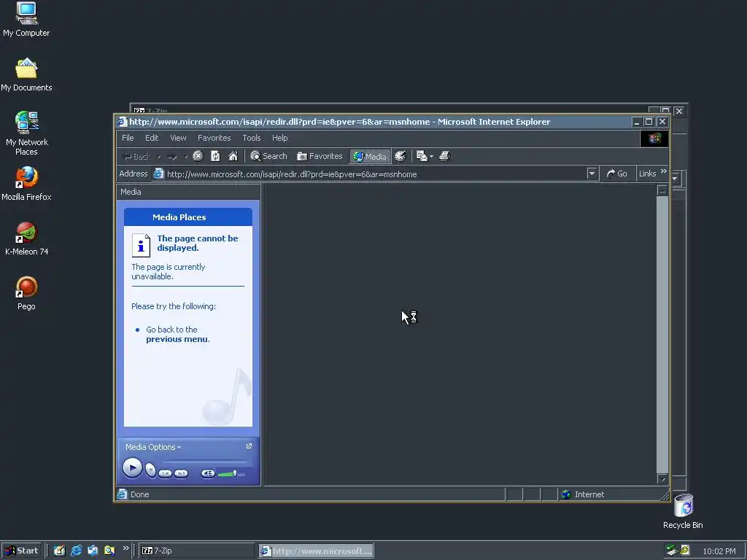Click the system tray network icon
The height and width of the screenshot is (560, 747).
[672, 551]
